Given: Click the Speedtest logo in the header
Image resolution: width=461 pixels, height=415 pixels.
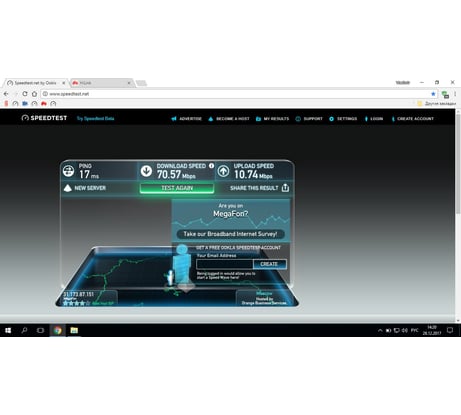Looking at the screenshot, I should 44,118.
